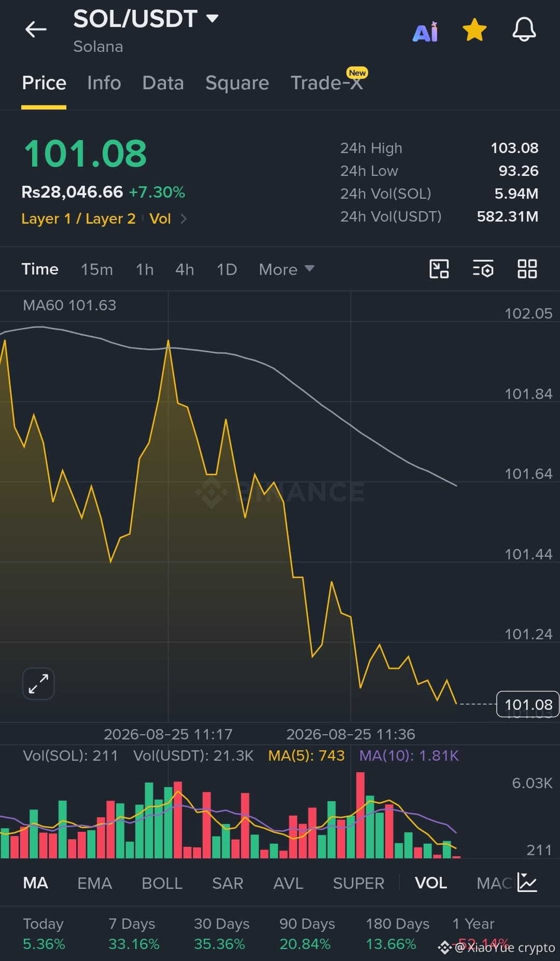Toggle the VOL sub-indicator
560x961 pixels.
point(431,883)
